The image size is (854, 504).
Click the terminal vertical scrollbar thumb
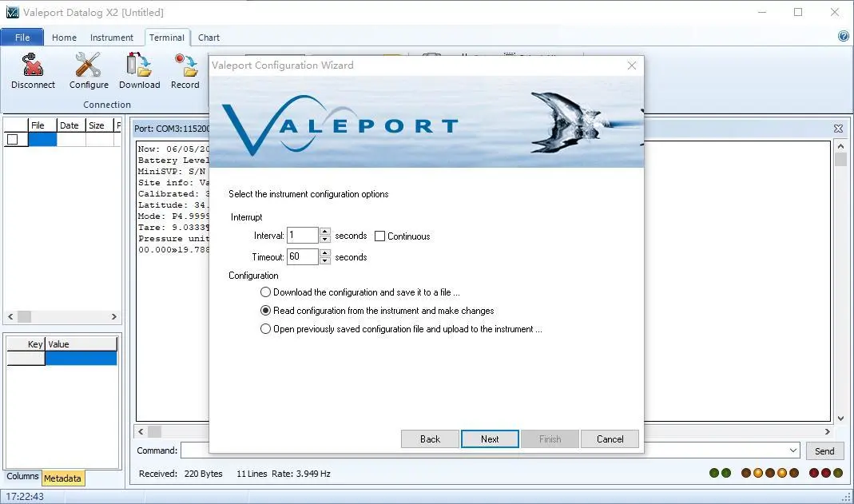(841, 160)
